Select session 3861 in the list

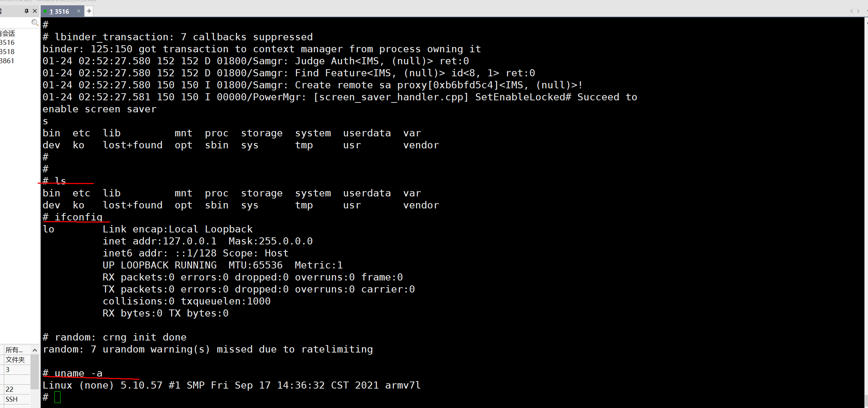6,60
